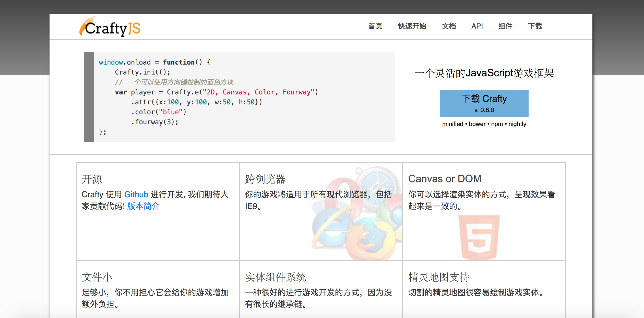Click the 精灵地图支持 heading

pos(439,277)
